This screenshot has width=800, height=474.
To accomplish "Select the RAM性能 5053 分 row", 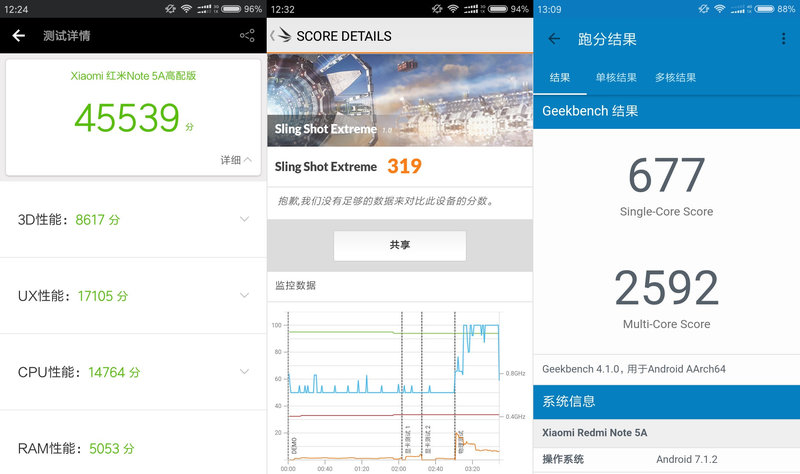I will pos(133,448).
